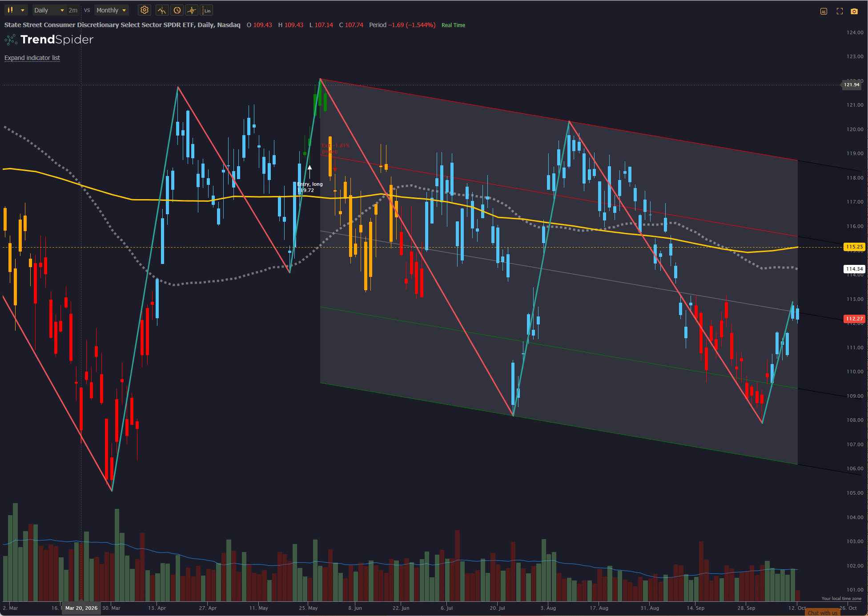Open the candlestick chart type dropdown
This screenshot has height=616, width=868.
pos(16,10)
